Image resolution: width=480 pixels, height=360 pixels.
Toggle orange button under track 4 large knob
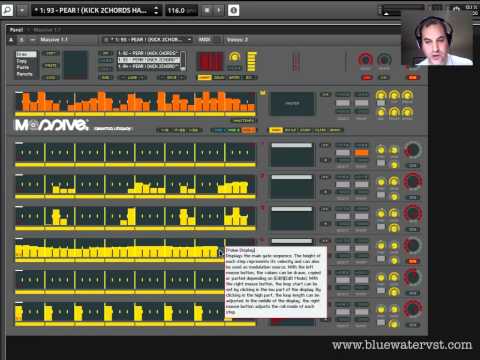point(412,261)
